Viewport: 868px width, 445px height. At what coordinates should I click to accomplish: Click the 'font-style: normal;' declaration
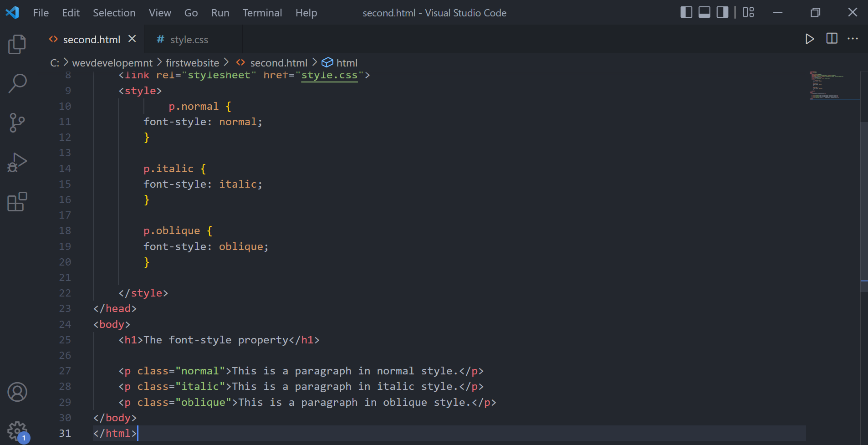point(203,122)
